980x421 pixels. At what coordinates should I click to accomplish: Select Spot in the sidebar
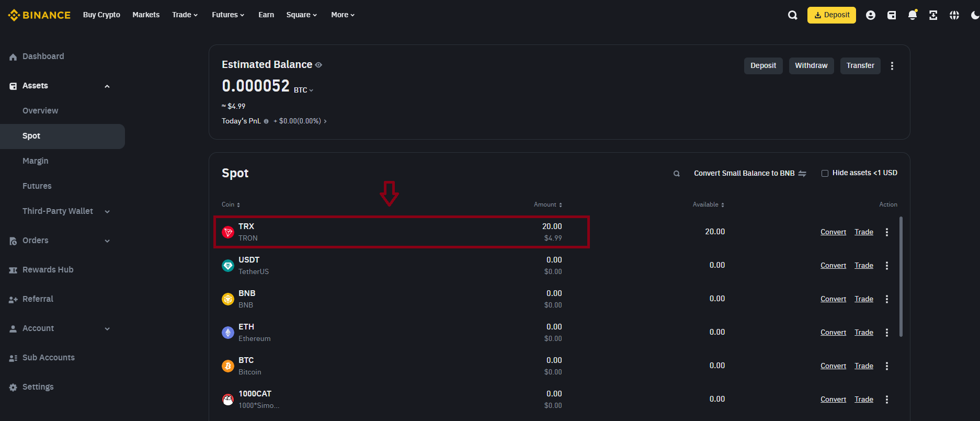point(63,136)
